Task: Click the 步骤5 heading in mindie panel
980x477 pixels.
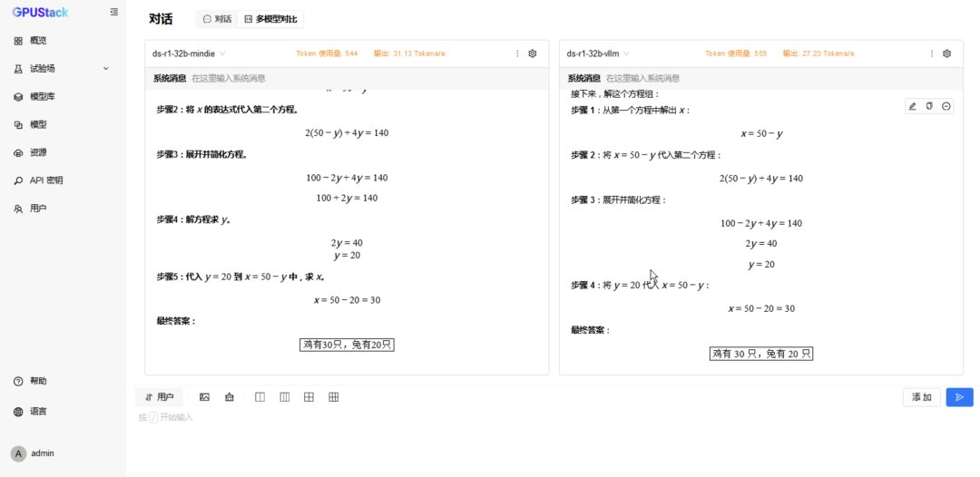Action: pos(240,277)
